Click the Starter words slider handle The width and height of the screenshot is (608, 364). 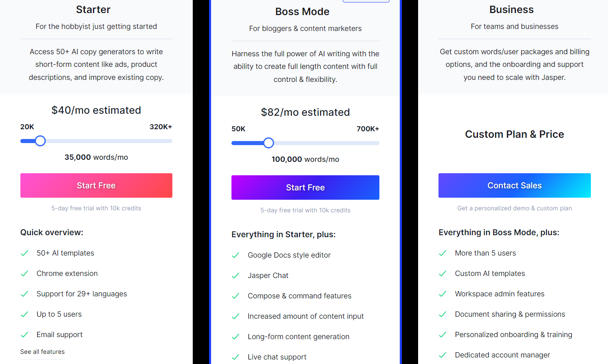tap(40, 141)
